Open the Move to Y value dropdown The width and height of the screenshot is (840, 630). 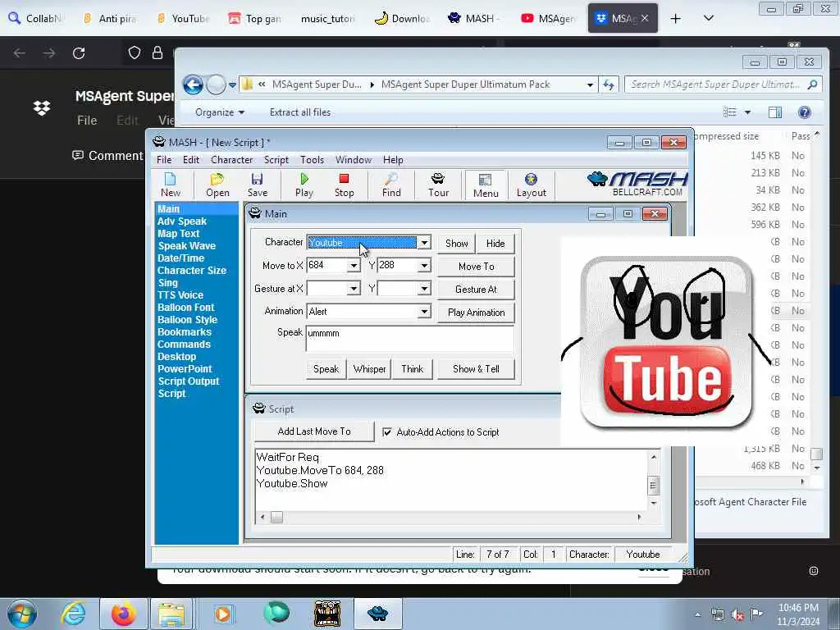(424, 266)
